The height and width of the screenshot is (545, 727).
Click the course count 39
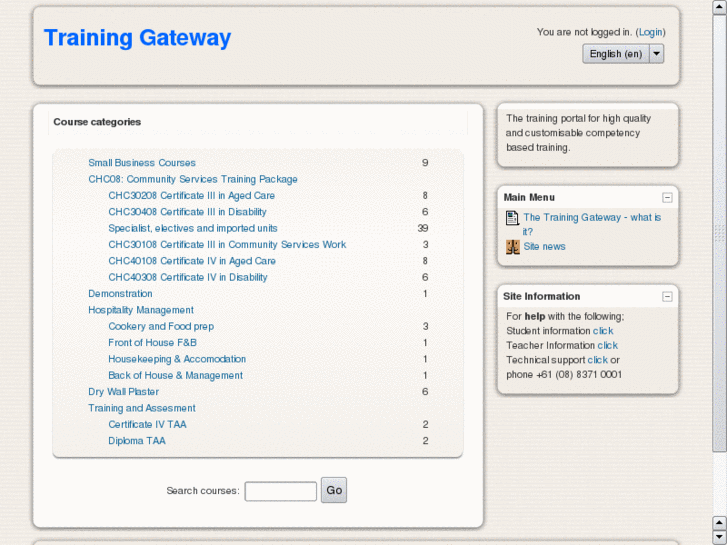point(423,228)
